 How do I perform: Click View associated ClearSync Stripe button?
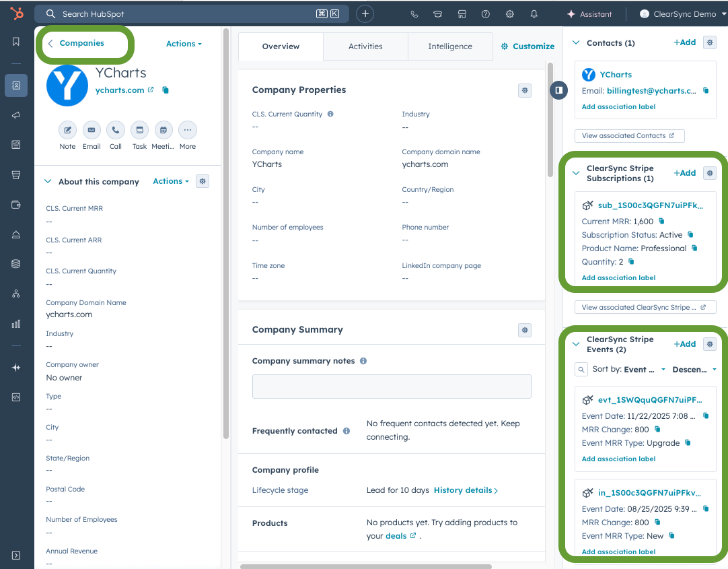click(645, 307)
